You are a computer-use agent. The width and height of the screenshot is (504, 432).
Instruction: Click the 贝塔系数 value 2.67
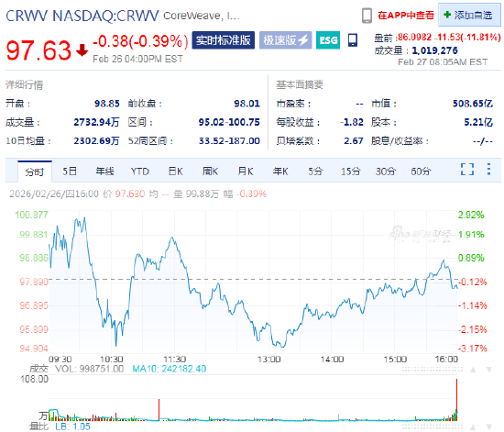354,141
